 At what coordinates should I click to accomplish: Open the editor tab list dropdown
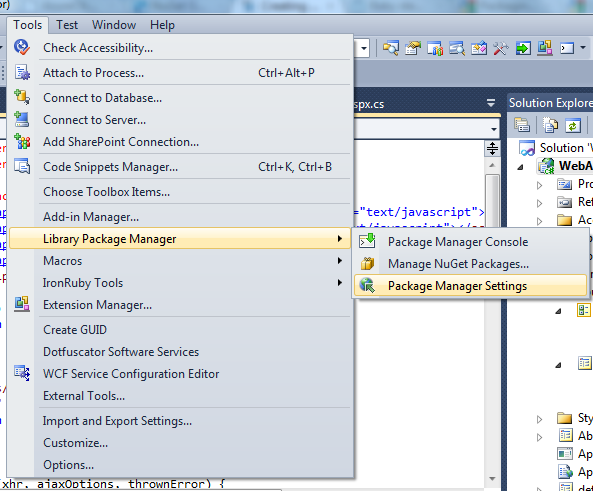(x=491, y=103)
